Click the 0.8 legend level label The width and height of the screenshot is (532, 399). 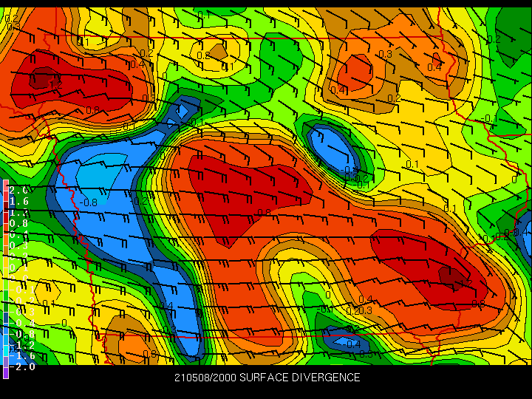click(18, 223)
